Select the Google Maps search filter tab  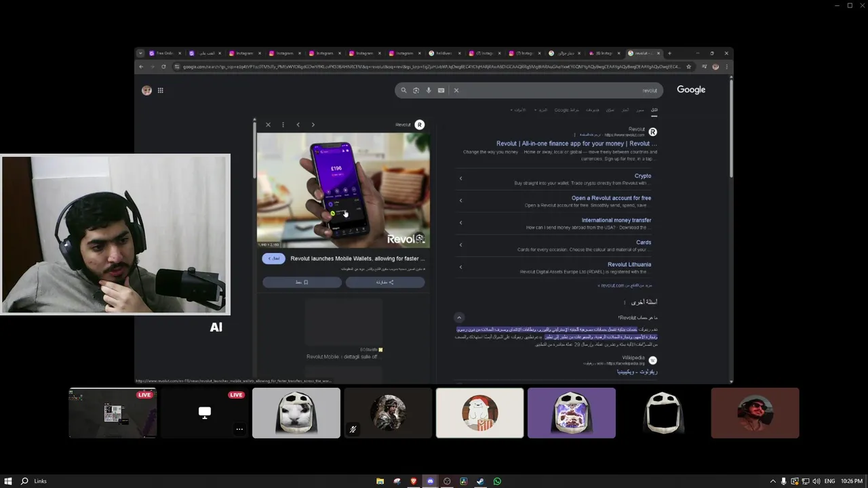coord(567,110)
